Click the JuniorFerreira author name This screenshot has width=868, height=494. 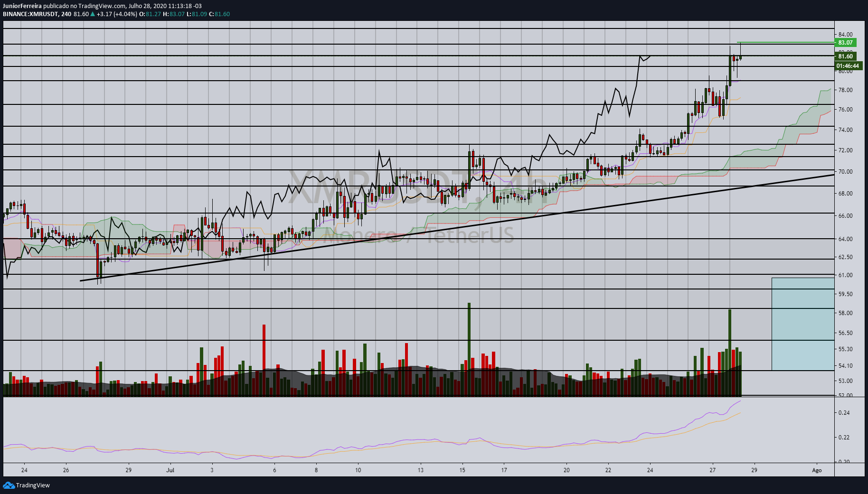[x=22, y=6]
